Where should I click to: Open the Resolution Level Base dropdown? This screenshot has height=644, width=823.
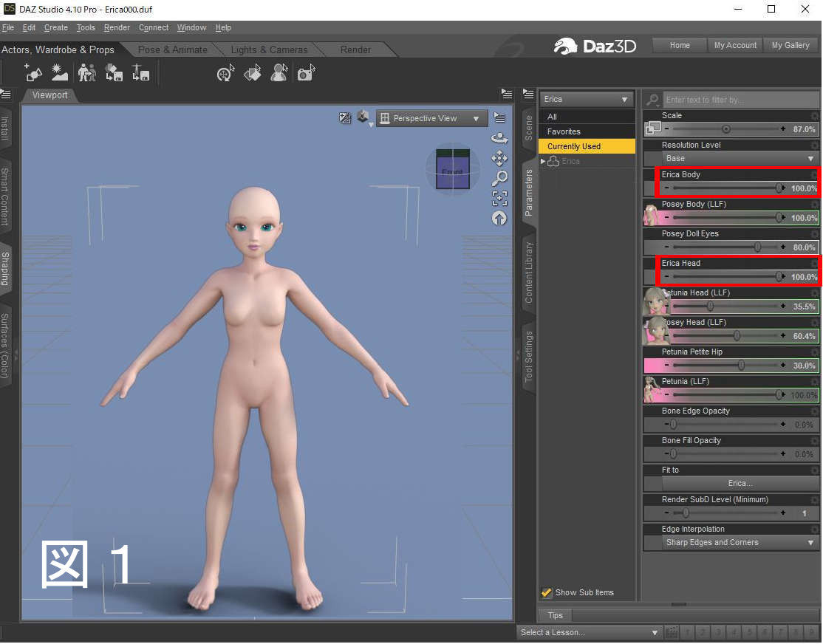pyautogui.click(x=740, y=159)
